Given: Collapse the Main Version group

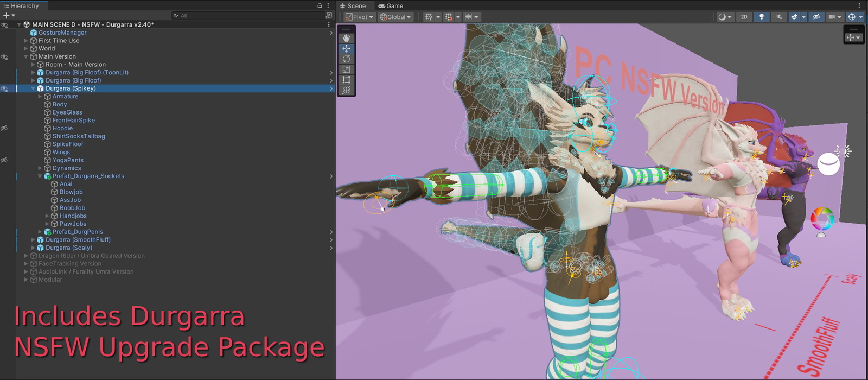Looking at the screenshot, I should (26, 56).
